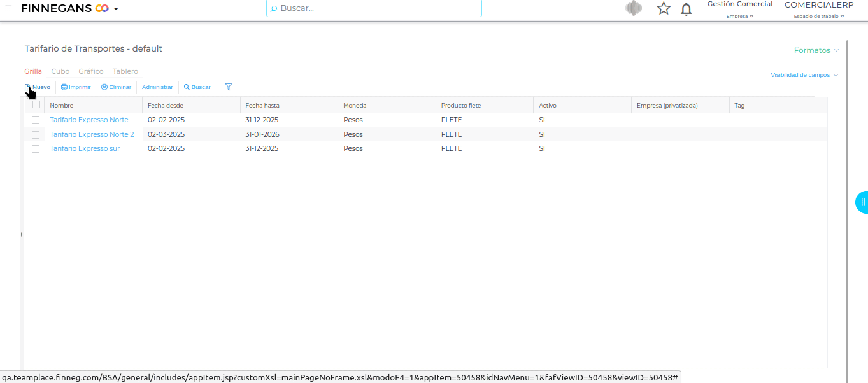The image size is (868, 383).
Task: Expand the Formatos dropdown
Action: tap(816, 50)
